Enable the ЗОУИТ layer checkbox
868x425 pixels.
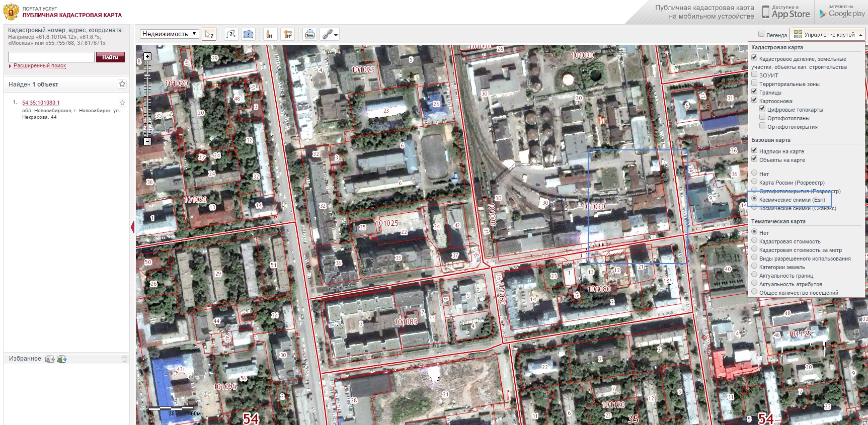(754, 74)
